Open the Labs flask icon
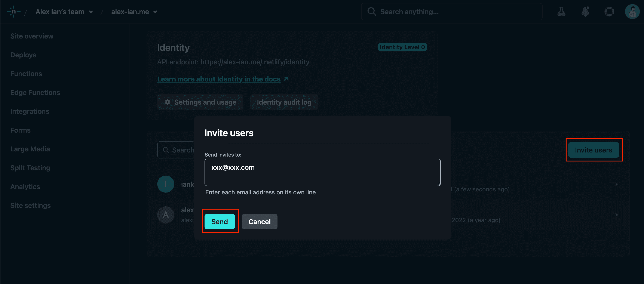 [x=561, y=12]
